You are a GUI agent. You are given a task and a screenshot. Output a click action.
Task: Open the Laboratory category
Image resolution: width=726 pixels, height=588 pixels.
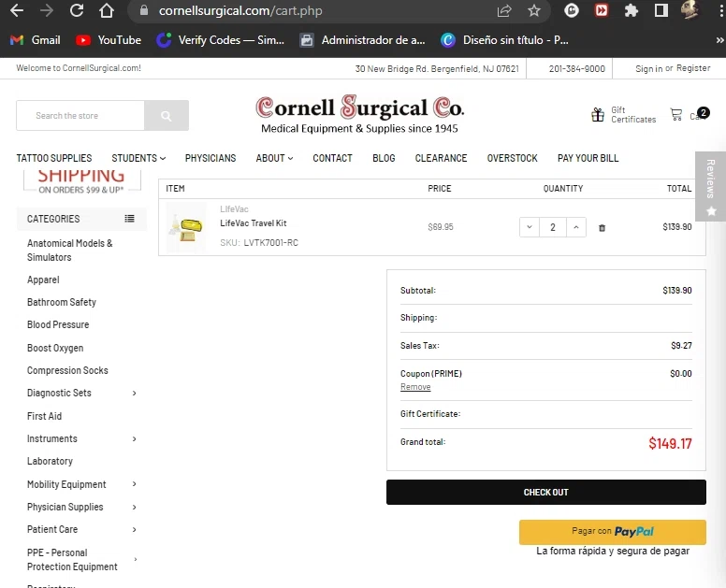pyautogui.click(x=50, y=461)
